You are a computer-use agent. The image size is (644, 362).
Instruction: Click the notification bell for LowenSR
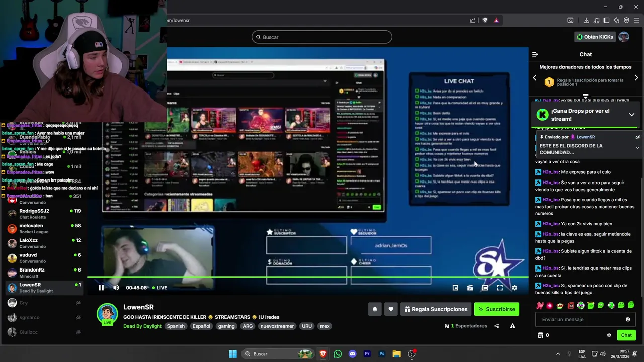click(375, 309)
